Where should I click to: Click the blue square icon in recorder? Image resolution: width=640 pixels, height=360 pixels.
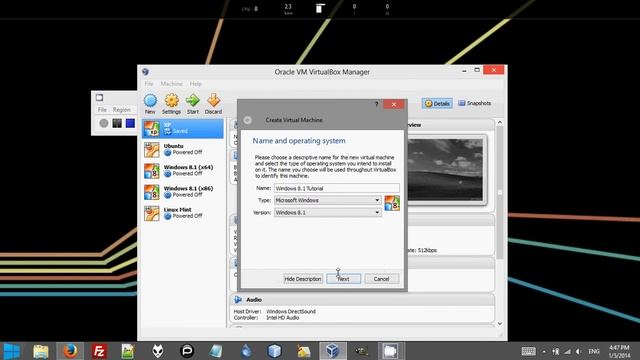130,123
